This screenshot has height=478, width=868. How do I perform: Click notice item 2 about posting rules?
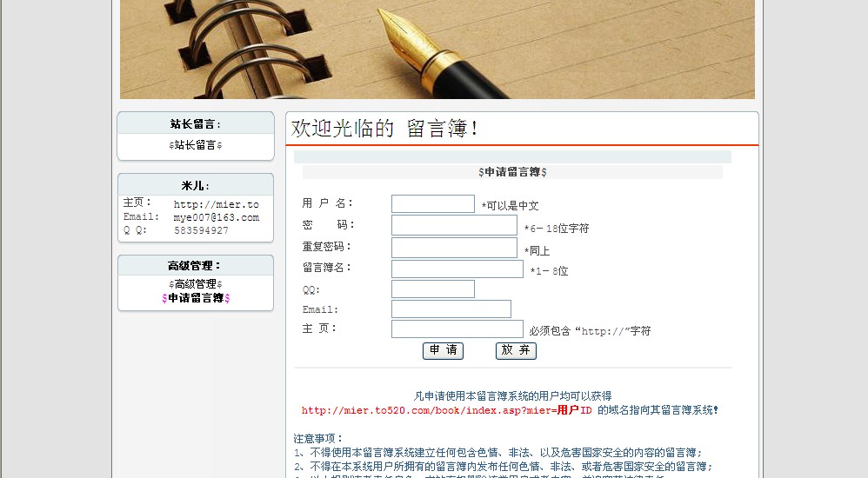point(504,467)
